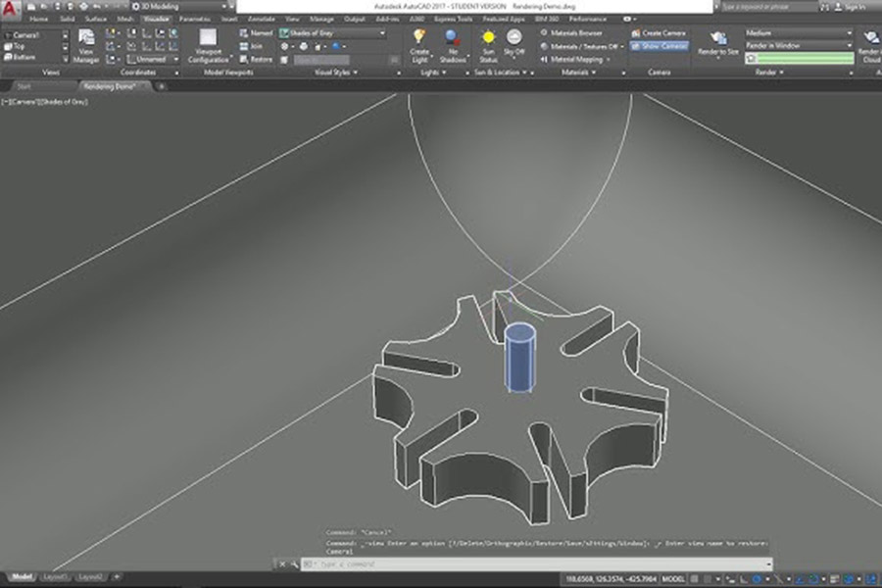Open the Unnamed UCS dropdown

point(153,59)
